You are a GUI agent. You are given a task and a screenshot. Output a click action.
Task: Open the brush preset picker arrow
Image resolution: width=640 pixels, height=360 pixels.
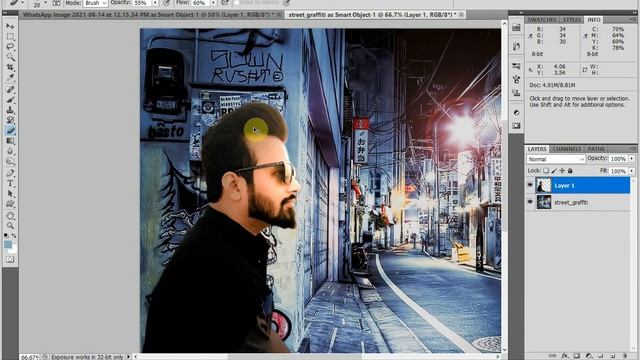point(45,3)
